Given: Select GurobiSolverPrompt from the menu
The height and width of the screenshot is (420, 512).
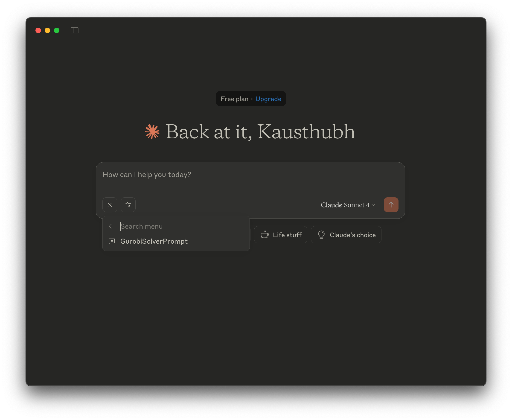Looking at the screenshot, I should 154,241.
